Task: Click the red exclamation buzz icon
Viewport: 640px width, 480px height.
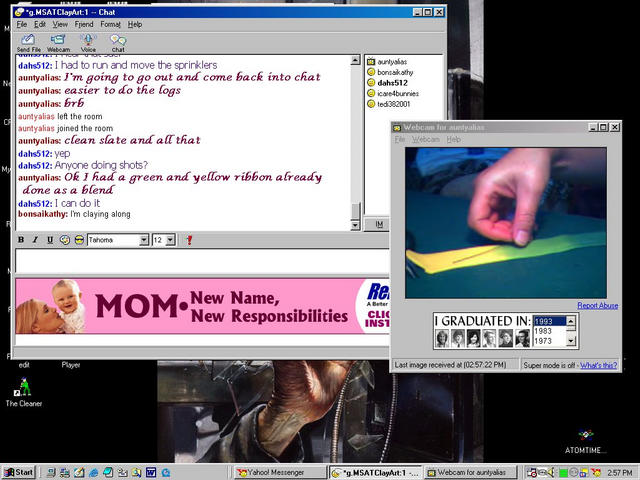Action: point(189,240)
